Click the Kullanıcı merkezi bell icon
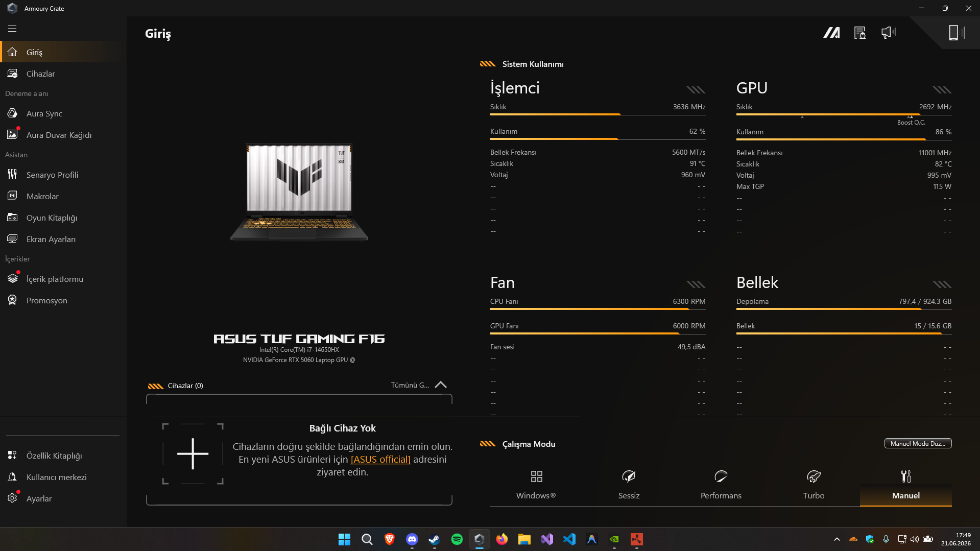980x551 pixels. tap(12, 477)
